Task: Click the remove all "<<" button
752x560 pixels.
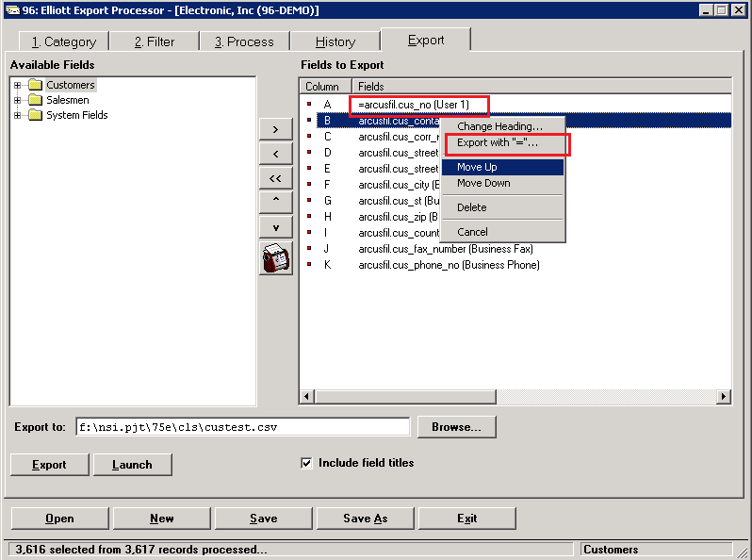Action: (275, 178)
